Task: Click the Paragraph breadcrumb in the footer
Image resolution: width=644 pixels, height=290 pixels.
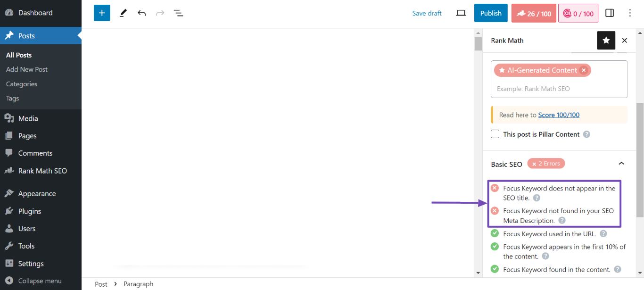Action: click(138, 284)
